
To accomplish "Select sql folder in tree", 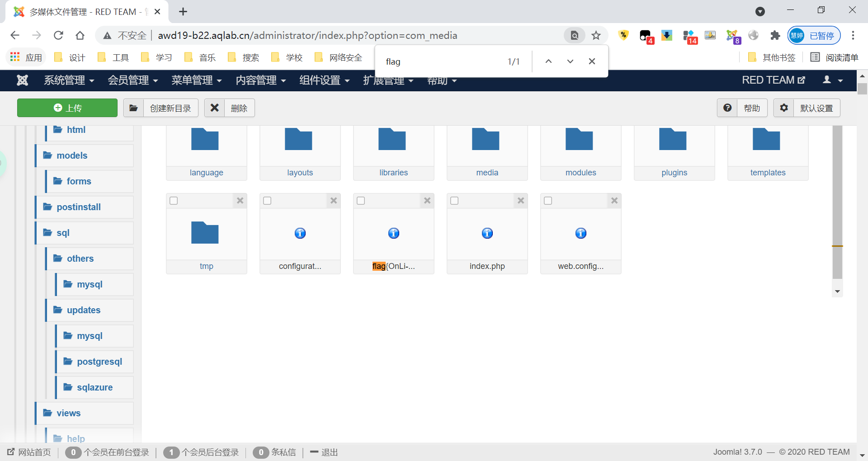I will coord(85,233).
